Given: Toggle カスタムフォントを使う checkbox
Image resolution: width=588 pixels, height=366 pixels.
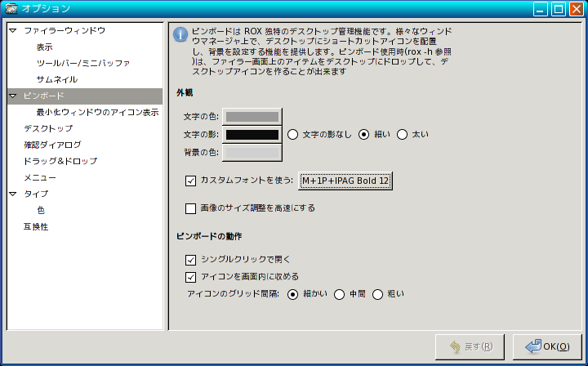Looking at the screenshot, I should point(190,181).
